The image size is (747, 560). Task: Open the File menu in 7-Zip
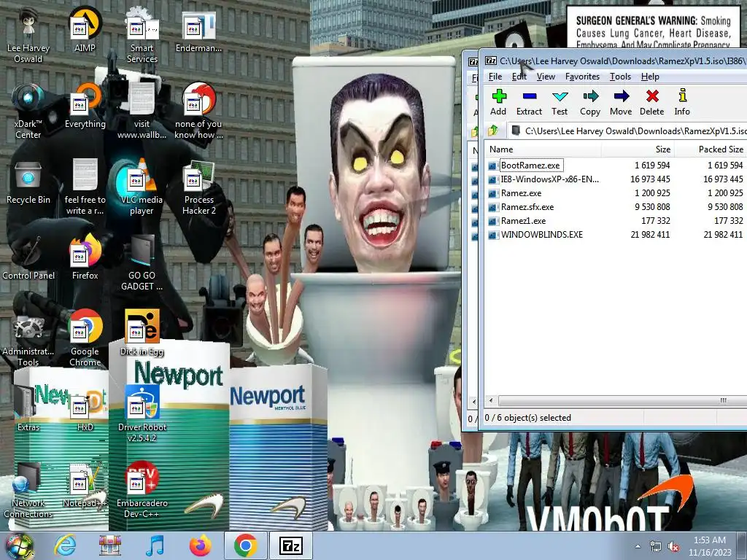pyautogui.click(x=495, y=77)
